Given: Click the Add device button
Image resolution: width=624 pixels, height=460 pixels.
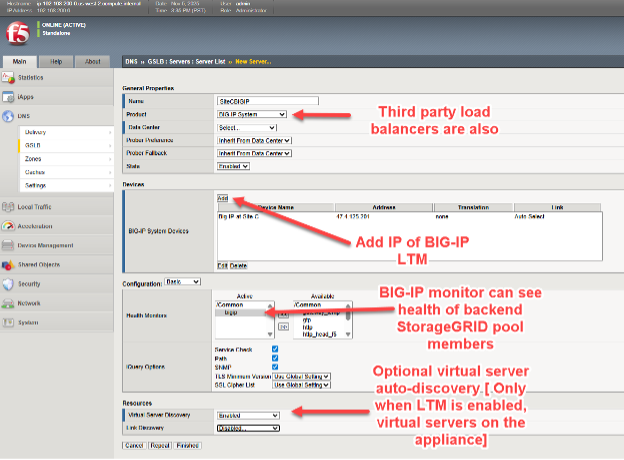Looking at the screenshot, I should click(x=222, y=198).
